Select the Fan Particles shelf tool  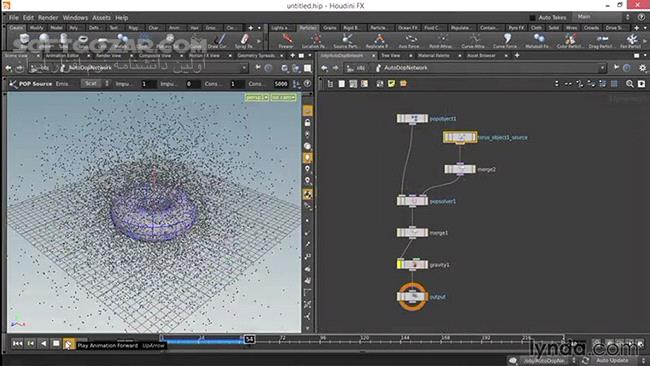pos(631,41)
